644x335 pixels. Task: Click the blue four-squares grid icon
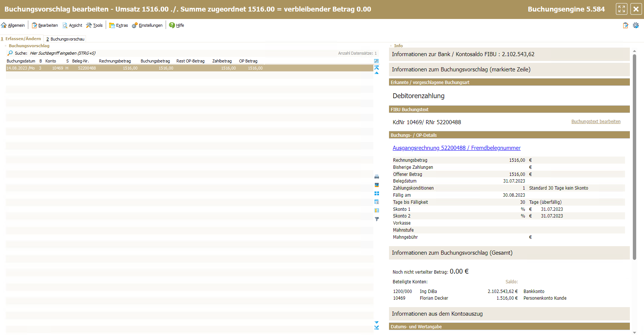point(376,194)
